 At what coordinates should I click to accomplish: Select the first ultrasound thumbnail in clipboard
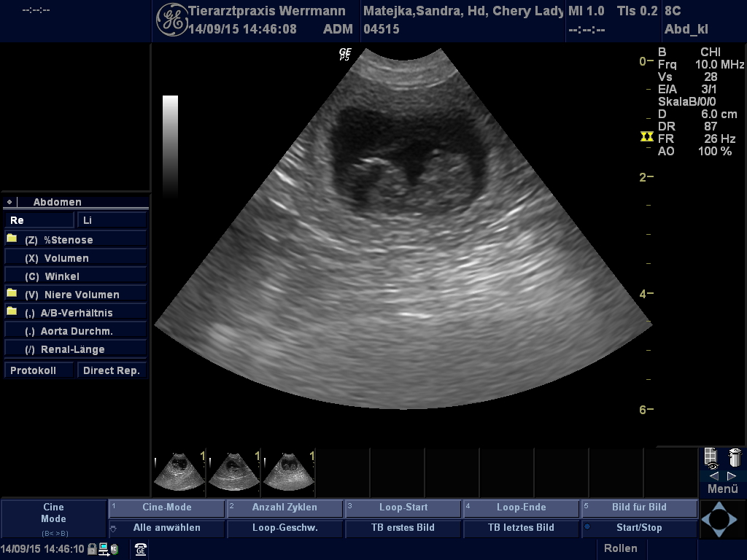tap(179, 472)
